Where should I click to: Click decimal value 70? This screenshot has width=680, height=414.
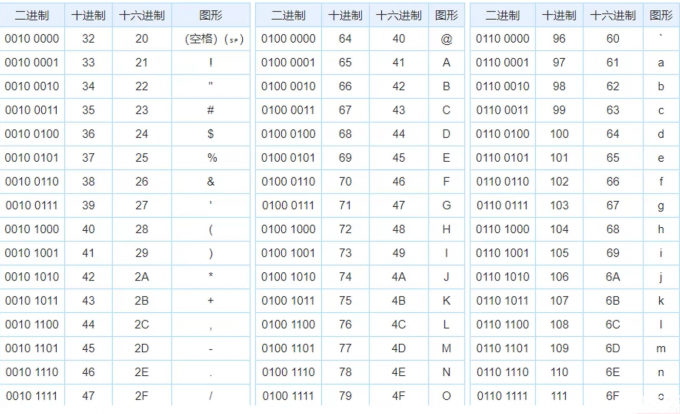345,182
